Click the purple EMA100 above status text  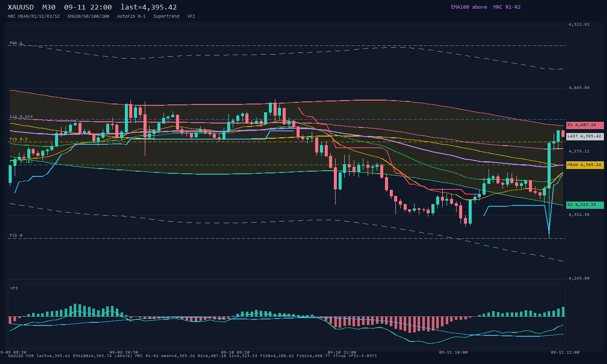[x=469, y=7]
